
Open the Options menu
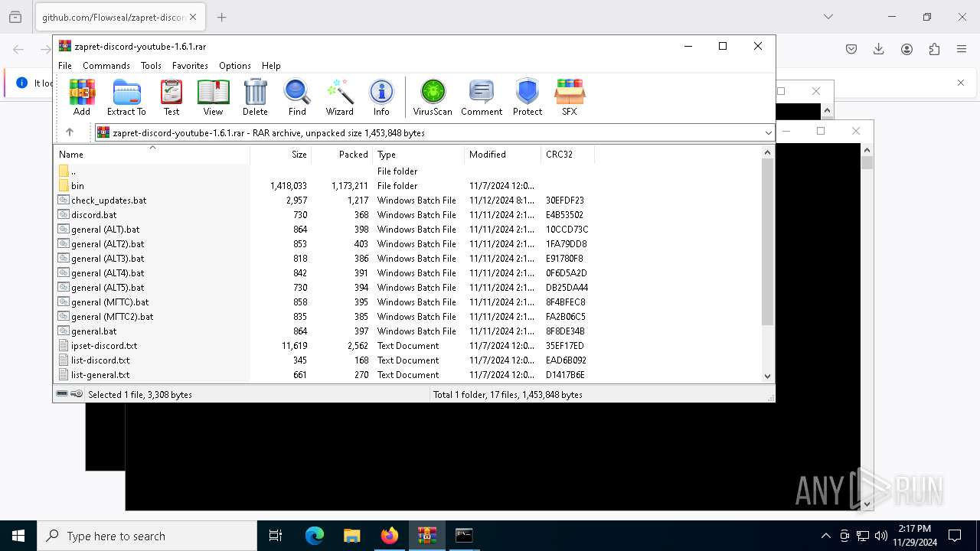pyautogui.click(x=235, y=66)
